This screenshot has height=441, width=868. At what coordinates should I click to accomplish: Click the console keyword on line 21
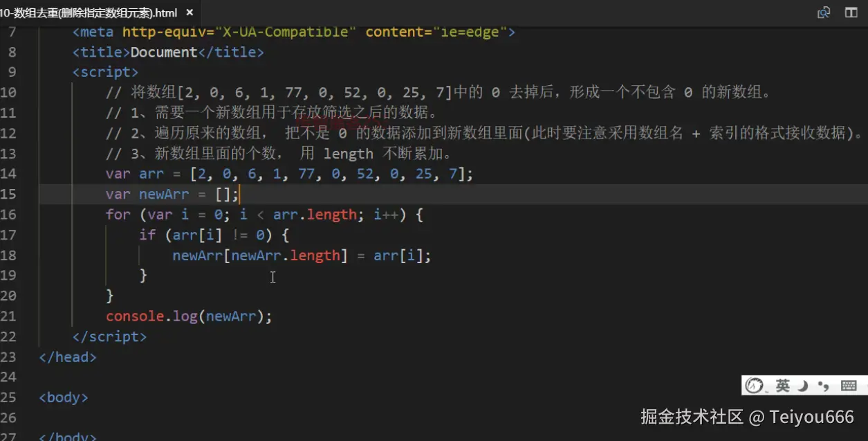pos(135,316)
